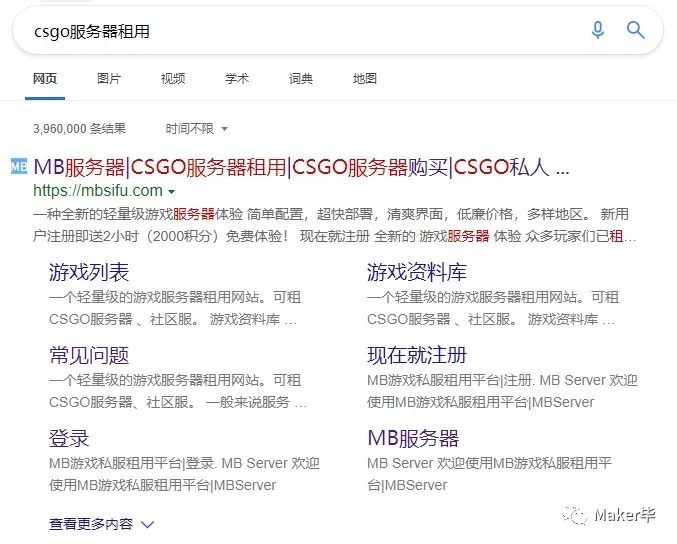Open the 常见问题 sitelink
The width and height of the screenshot is (677, 544).
89,355
